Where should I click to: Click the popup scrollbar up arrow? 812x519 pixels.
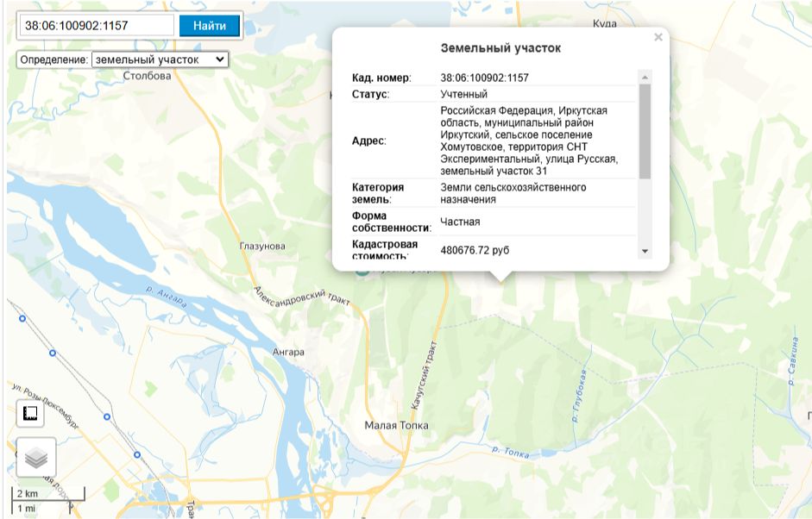645,77
